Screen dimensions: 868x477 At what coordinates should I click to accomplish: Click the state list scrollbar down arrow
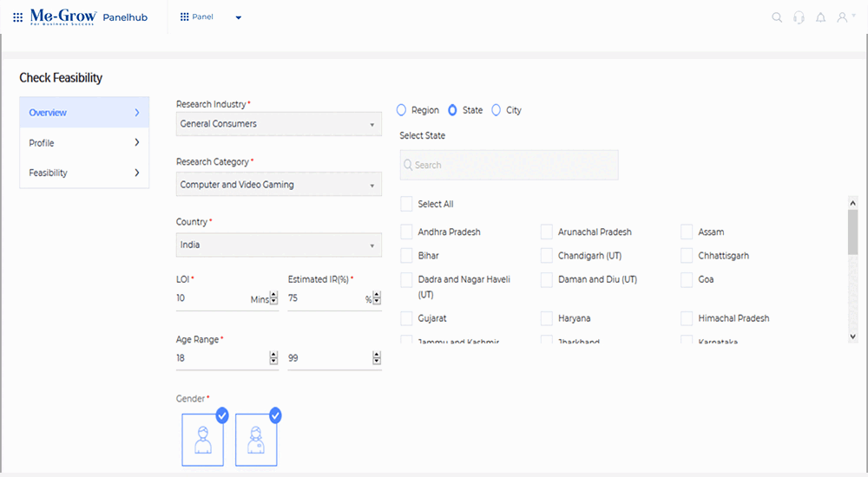click(852, 336)
